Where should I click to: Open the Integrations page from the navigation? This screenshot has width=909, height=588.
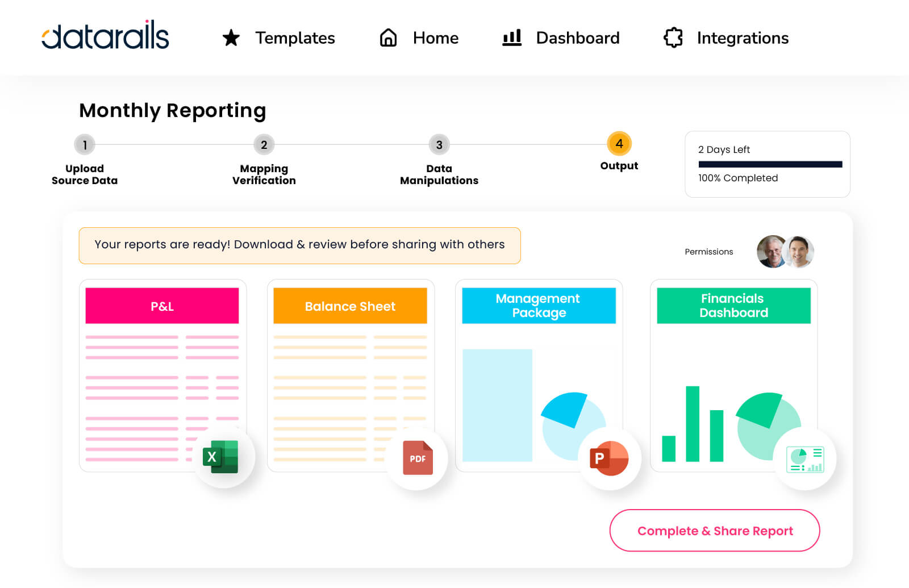point(743,38)
